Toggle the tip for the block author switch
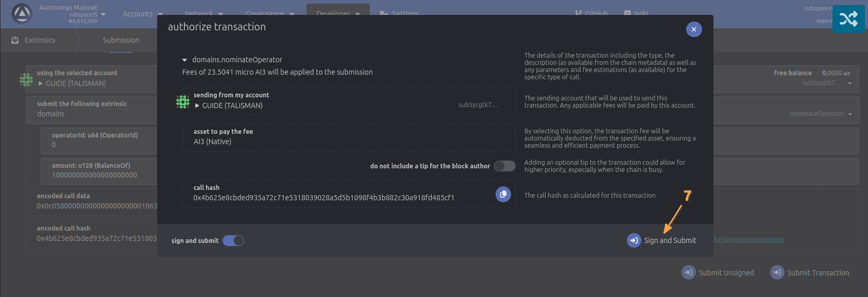The height and width of the screenshot is (297, 868). (x=504, y=166)
